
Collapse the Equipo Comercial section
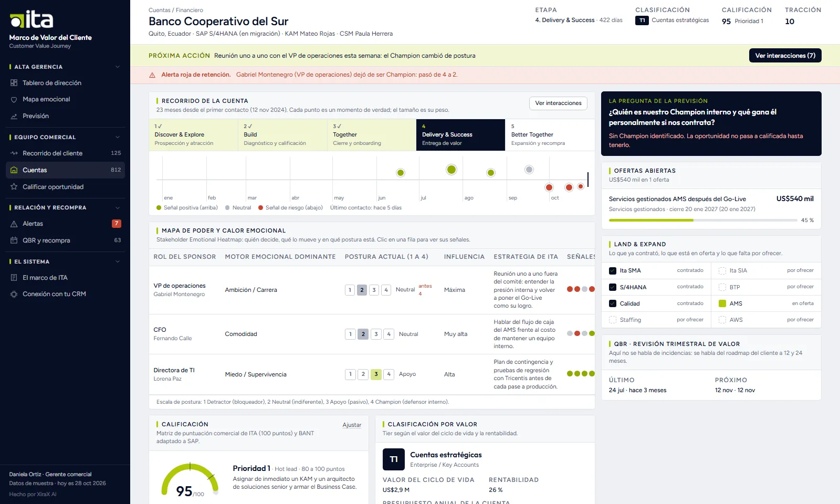click(x=118, y=137)
